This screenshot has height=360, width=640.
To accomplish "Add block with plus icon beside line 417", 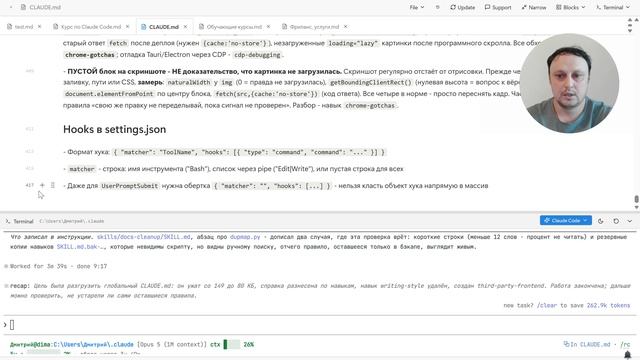I will pos(42,185).
